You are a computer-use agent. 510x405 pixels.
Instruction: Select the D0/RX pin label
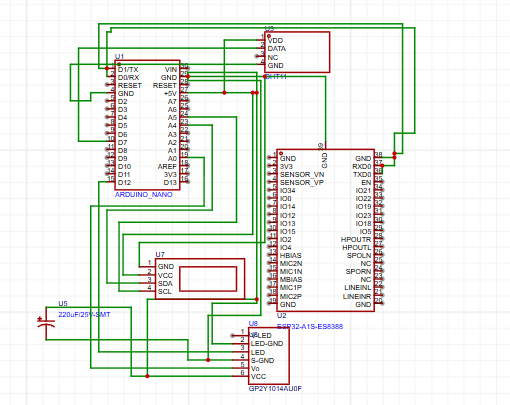pos(128,78)
